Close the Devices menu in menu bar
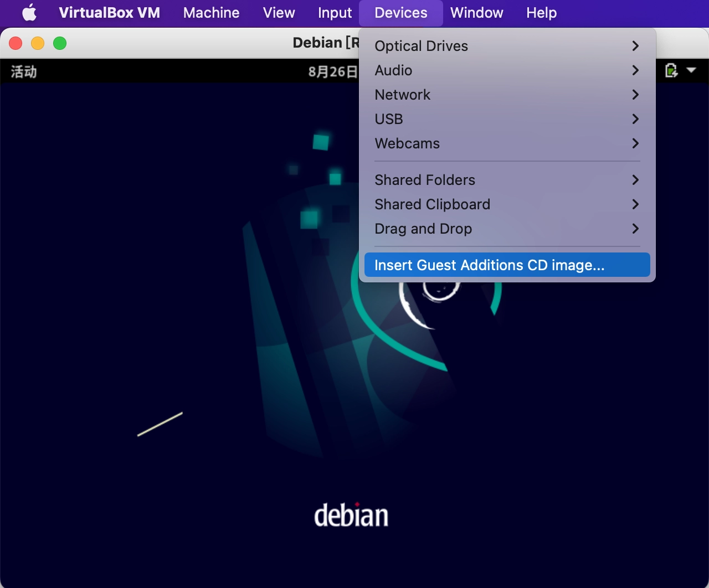 pyautogui.click(x=401, y=12)
